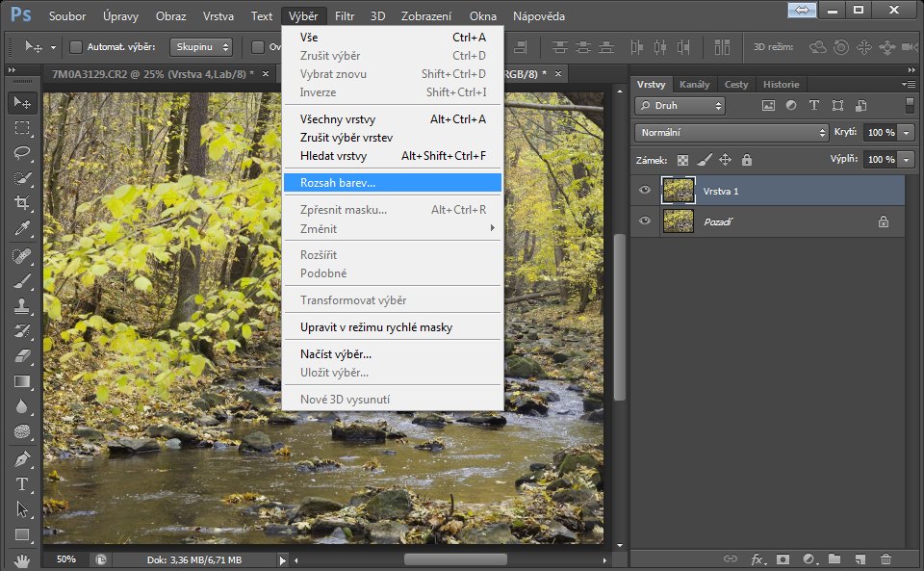This screenshot has height=571, width=924.
Task: Open the Normální blend mode dropdown
Action: click(731, 132)
